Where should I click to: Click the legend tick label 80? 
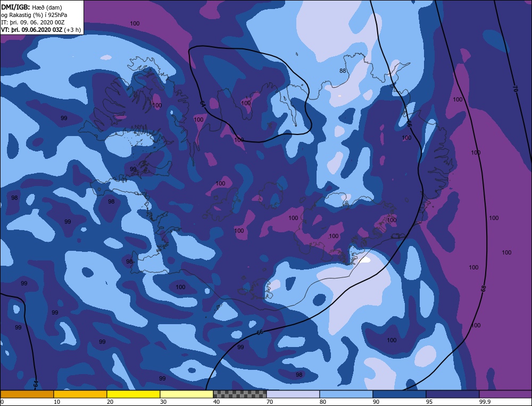[x=323, y=402]
